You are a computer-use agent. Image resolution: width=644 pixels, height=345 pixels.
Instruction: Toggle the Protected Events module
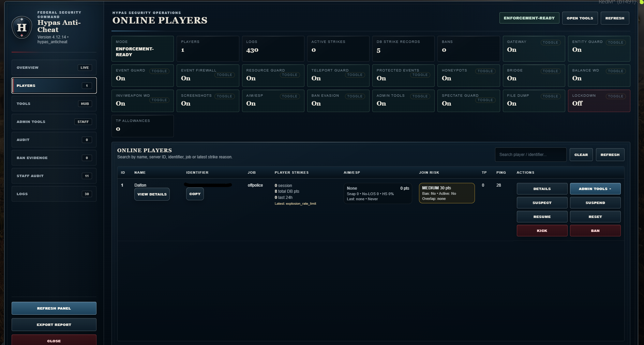(420, 75)
